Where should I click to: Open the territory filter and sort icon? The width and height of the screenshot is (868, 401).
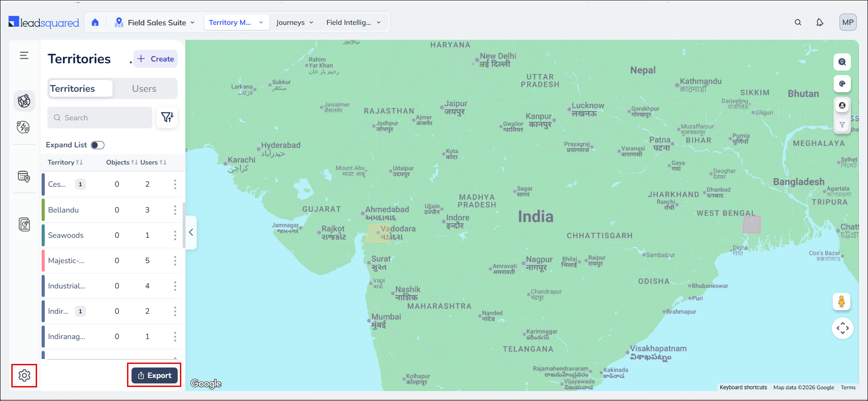(167, 118)
